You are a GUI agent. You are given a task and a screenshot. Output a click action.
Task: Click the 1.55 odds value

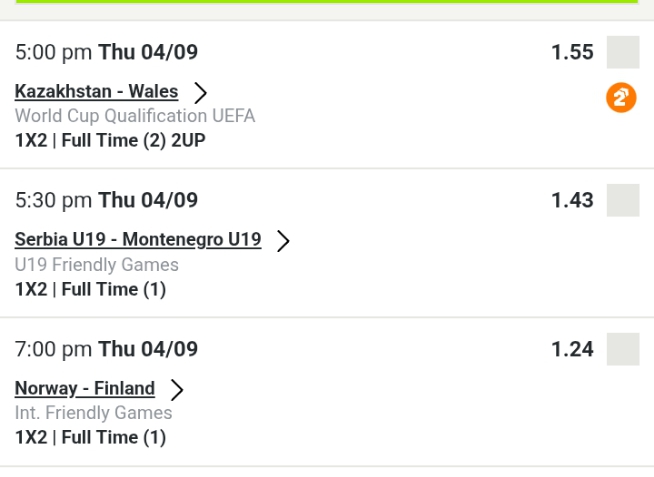point(572,52)
